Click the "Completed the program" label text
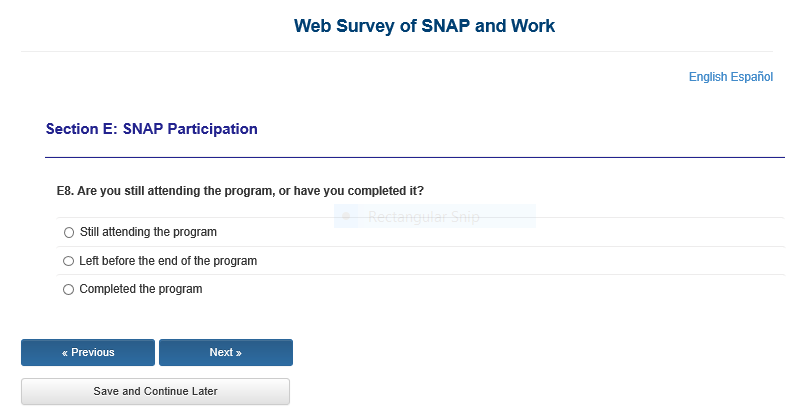793x411 pixels. 141,289
